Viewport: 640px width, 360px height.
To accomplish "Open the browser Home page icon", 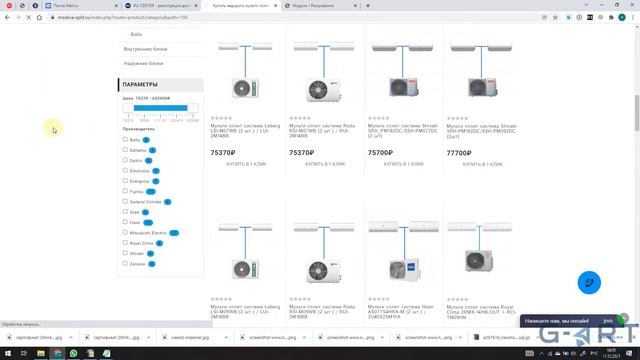I will pyautogui.click(x=39, y=18).
